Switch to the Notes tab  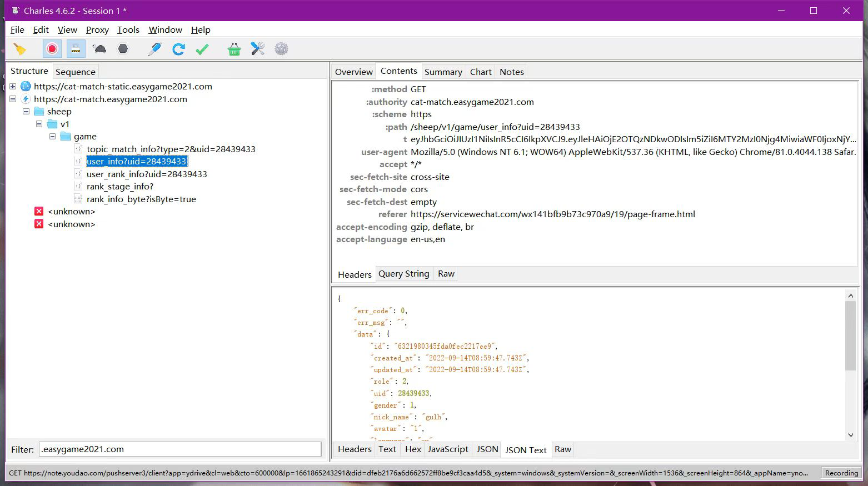512,72
